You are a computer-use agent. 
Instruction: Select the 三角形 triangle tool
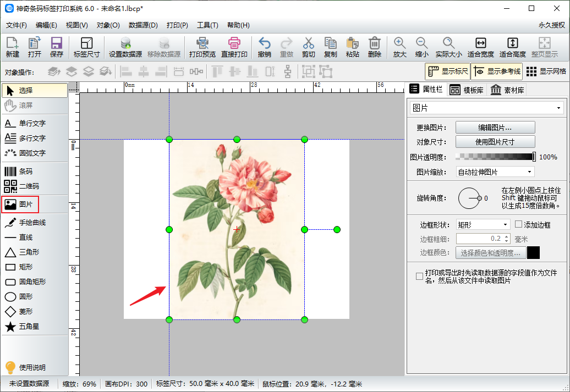pos(35,252)
